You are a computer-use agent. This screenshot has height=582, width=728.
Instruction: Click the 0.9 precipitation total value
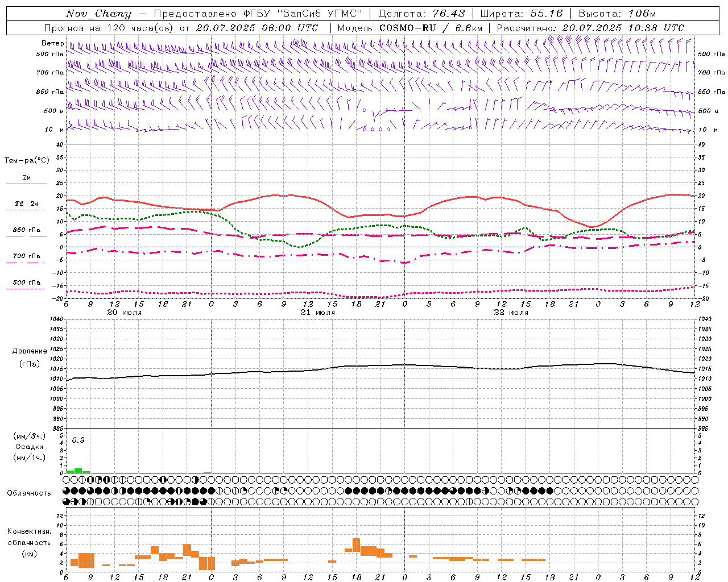(x=78, y=440)
